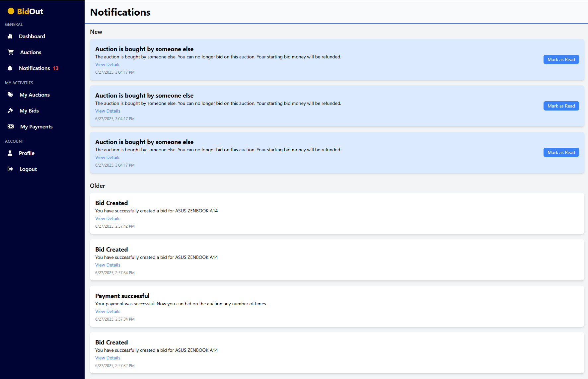Open the Dashboard menu item

point(32,36)
